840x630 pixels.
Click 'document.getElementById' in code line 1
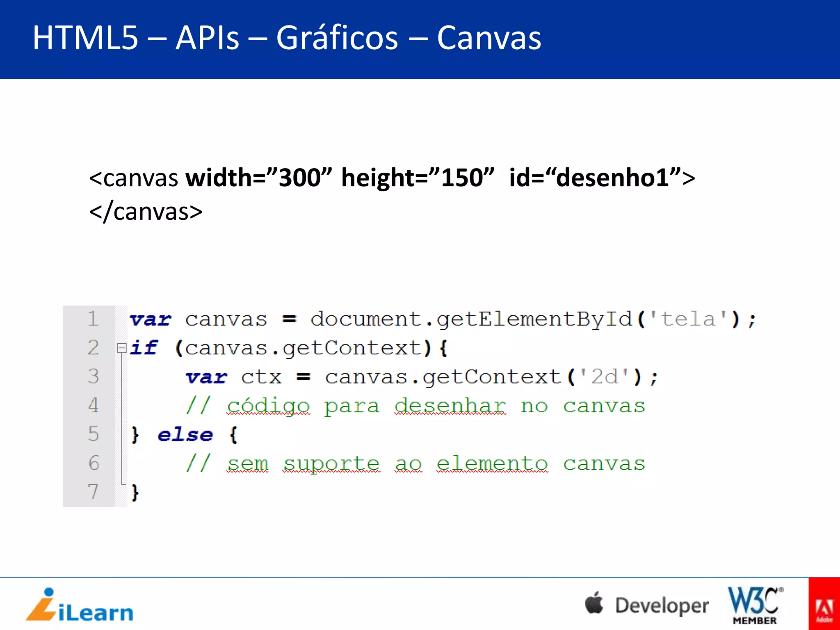coord(471,320)
